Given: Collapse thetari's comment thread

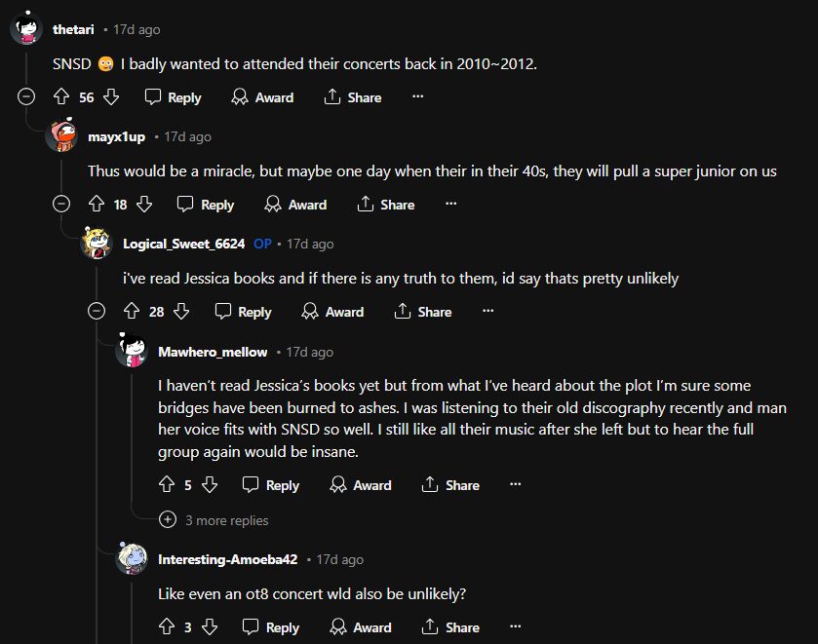Looking at the screenshot, I should click(x=26, y=97).
